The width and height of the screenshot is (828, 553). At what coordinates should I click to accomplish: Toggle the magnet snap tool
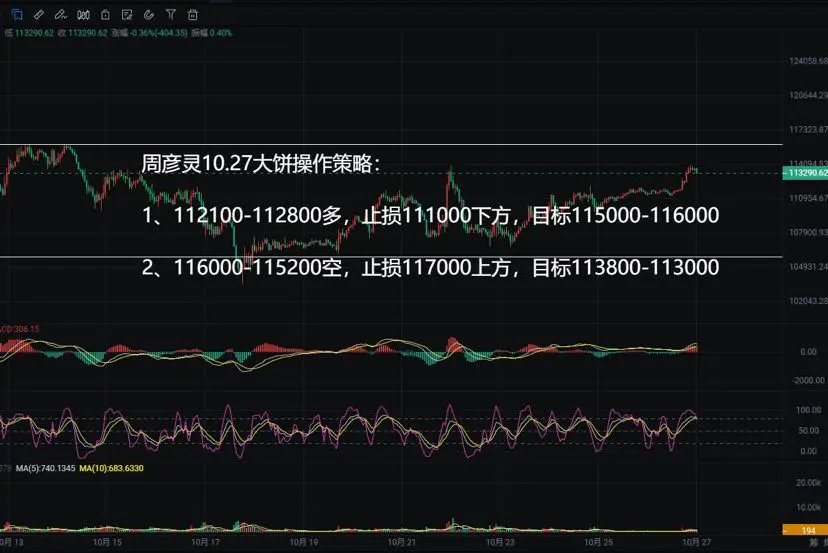click(x=149, y=15)
